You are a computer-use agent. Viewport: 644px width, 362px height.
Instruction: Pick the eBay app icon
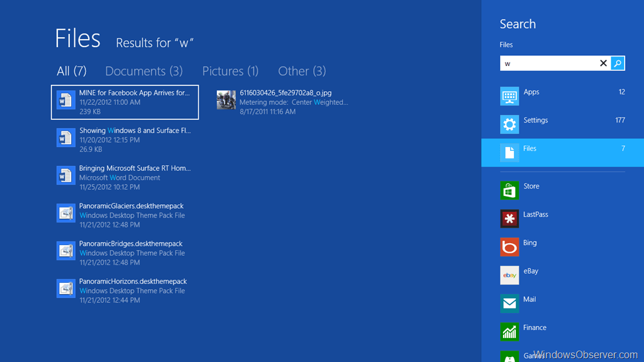pyautogui.click(x=509, y=275)
